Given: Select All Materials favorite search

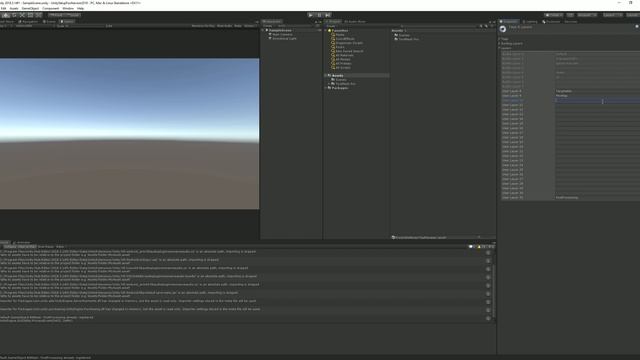Looking at the screenshot, I should click(x=344, y=55).
